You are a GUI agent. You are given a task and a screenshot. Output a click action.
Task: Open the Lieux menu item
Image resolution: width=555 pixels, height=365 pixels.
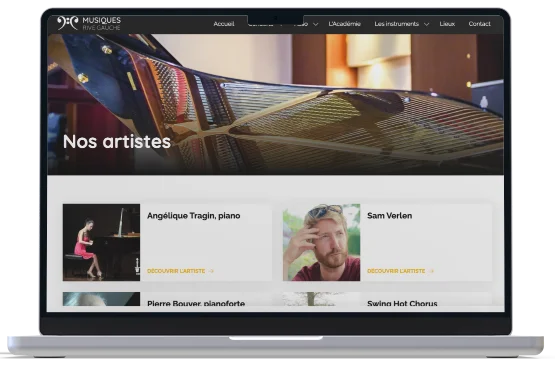(x=447, y=24)
